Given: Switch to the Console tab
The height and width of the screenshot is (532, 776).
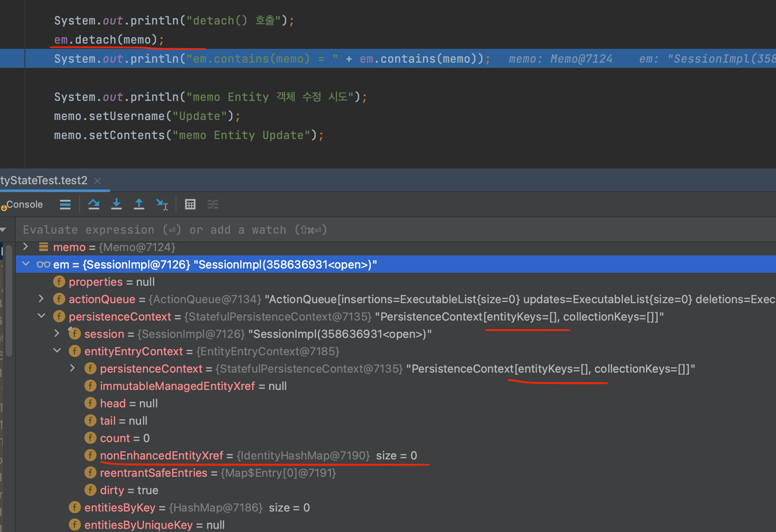Looking at the screenshot, I should 24,204.
